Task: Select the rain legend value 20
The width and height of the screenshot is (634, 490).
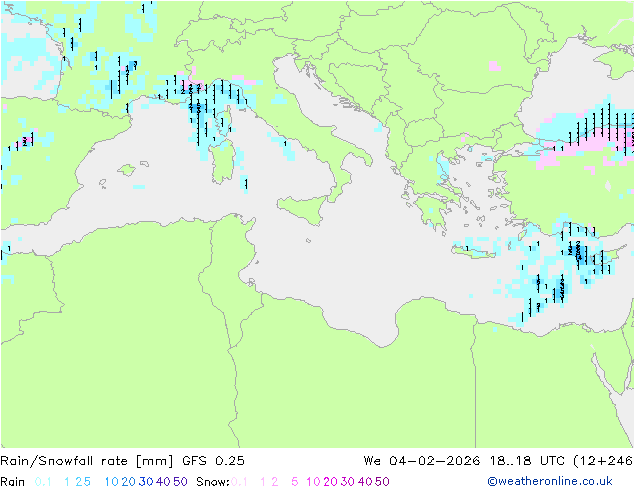Action: (129, 482)
